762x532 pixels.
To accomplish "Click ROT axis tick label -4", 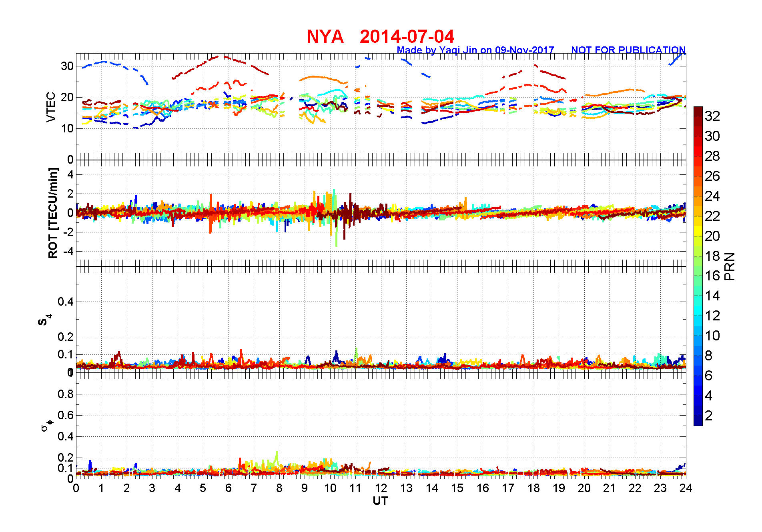I will [x=68, y=252].
